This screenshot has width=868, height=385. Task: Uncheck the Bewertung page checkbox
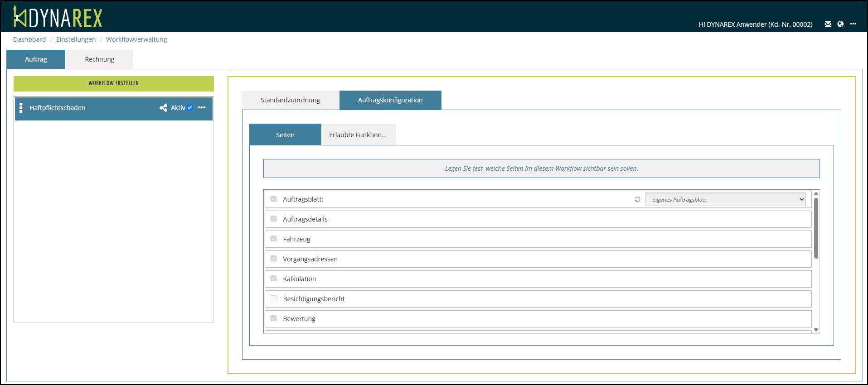point(273,318)
